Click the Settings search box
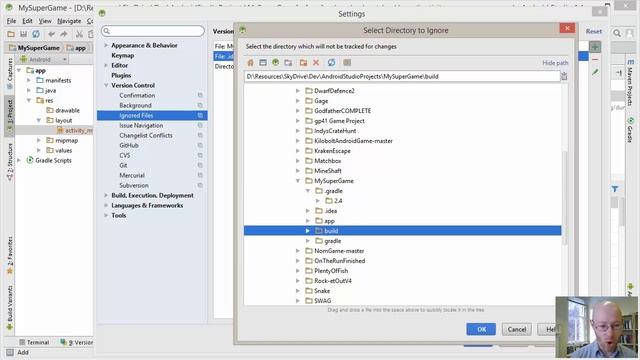640x360 pixels. [153, 31]
